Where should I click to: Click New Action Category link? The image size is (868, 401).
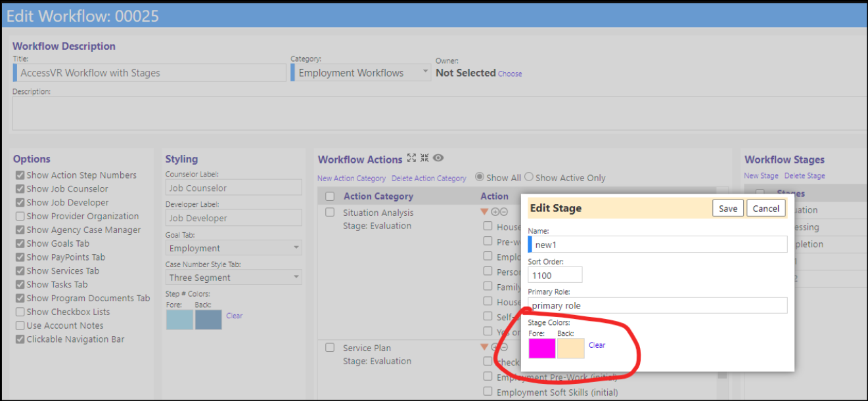(x=352, y=179)
